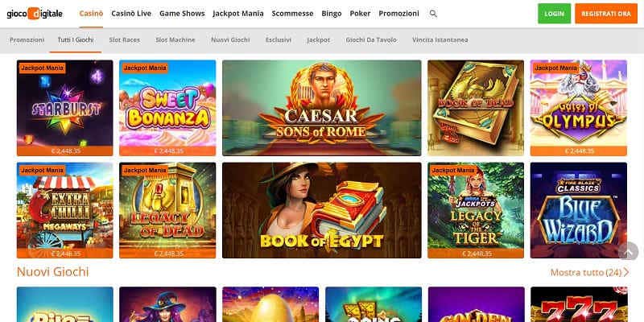Open the Legacy of the Tiger tile
The width and height of the screenshot is (644, 322).
pyautogui.click(x=476, y=210)
